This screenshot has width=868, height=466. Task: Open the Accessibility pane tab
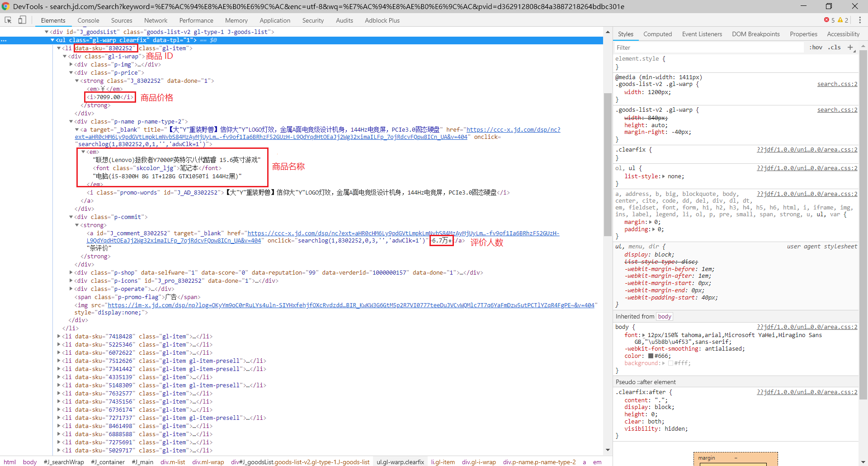pos(843,34)
